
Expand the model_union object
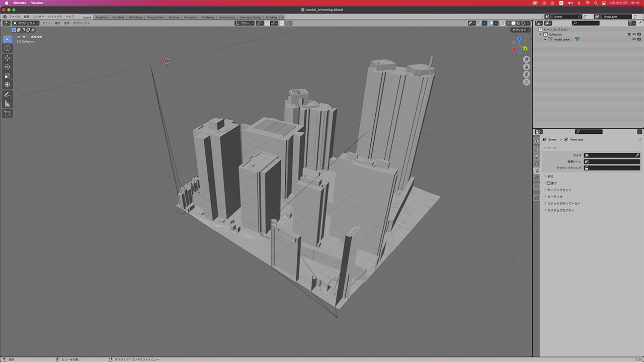click(x=545, y=39)
